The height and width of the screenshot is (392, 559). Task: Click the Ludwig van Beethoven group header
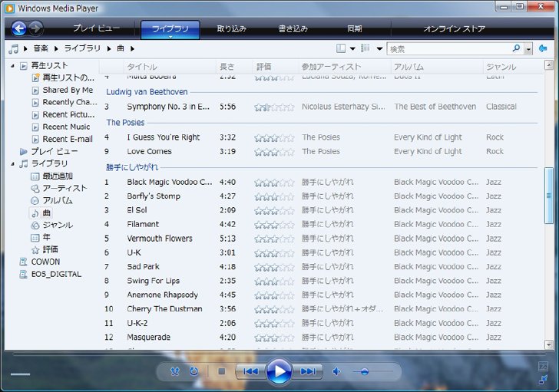(x=147, y=92)
